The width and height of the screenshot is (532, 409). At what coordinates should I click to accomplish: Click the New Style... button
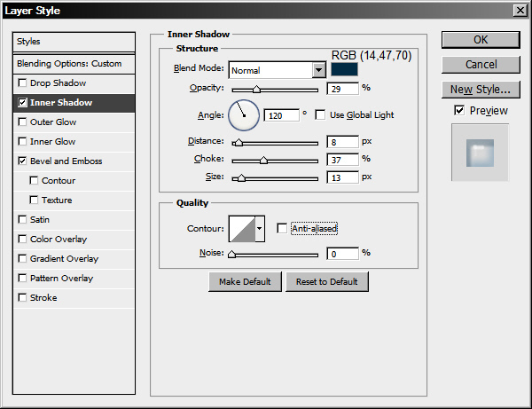click(481, 89)
